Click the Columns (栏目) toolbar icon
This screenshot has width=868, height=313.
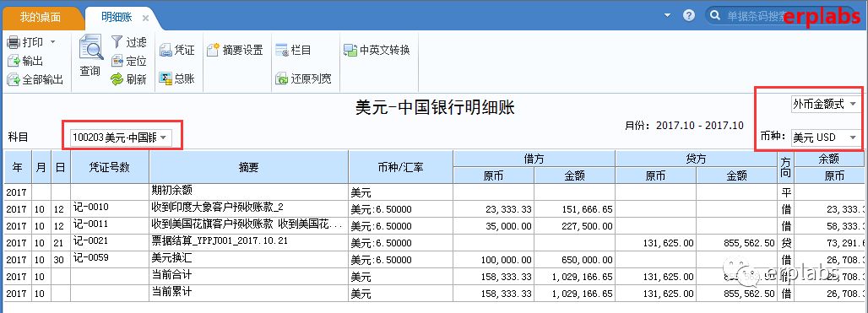282,51
